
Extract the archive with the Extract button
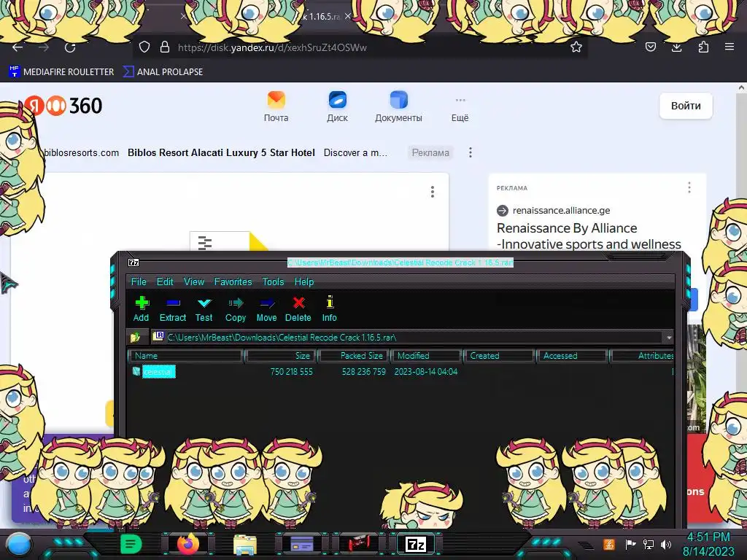[172, 308]
